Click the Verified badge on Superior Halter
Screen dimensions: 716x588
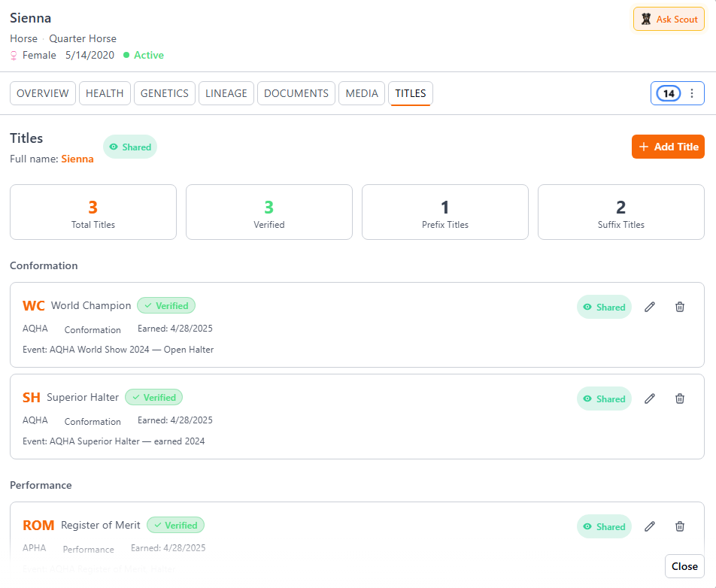pos(154,397)
